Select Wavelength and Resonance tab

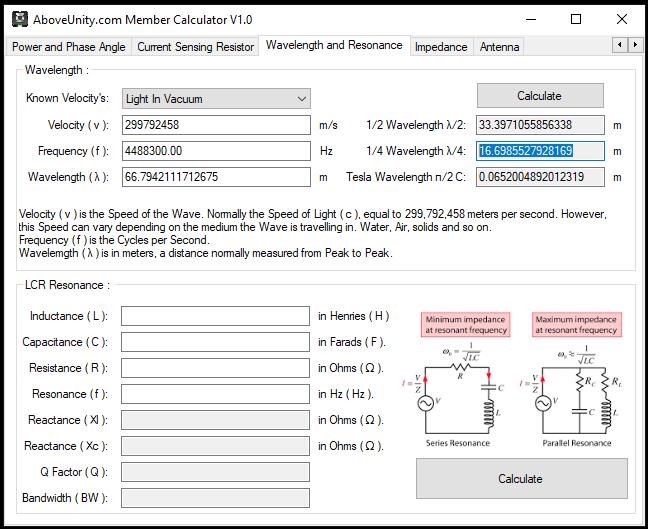click(334, 45)
